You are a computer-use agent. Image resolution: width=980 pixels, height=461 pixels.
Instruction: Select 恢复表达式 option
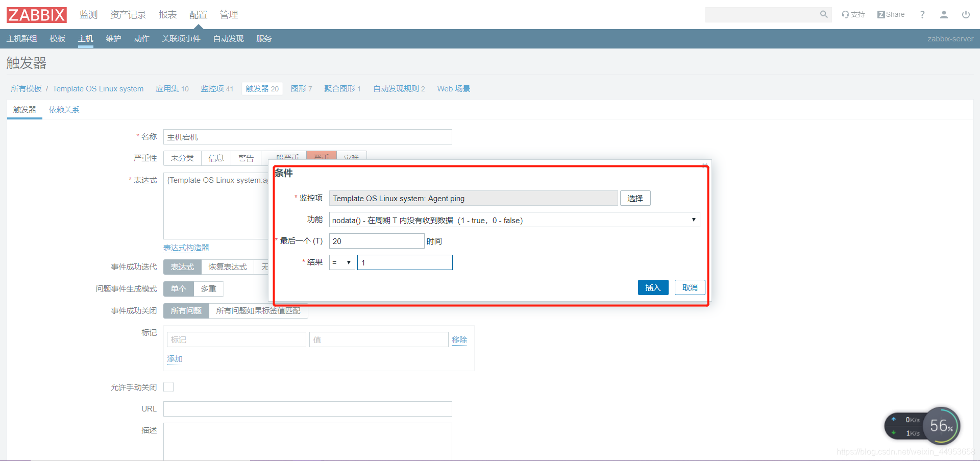(x=228, y=267)
